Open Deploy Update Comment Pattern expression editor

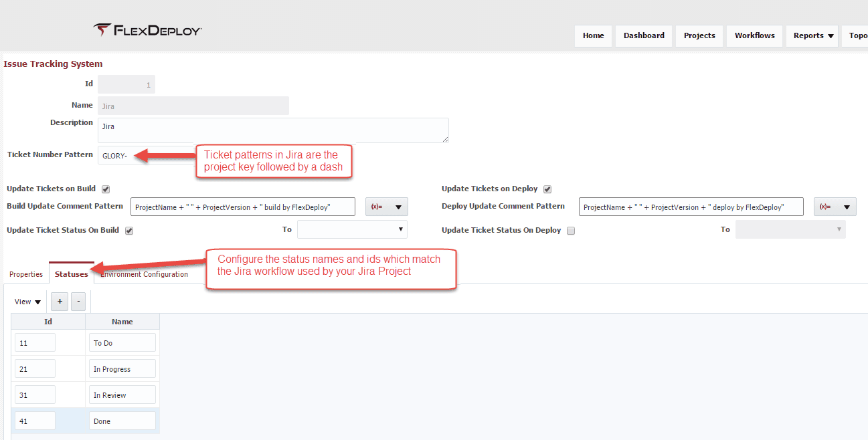point(835,207)
